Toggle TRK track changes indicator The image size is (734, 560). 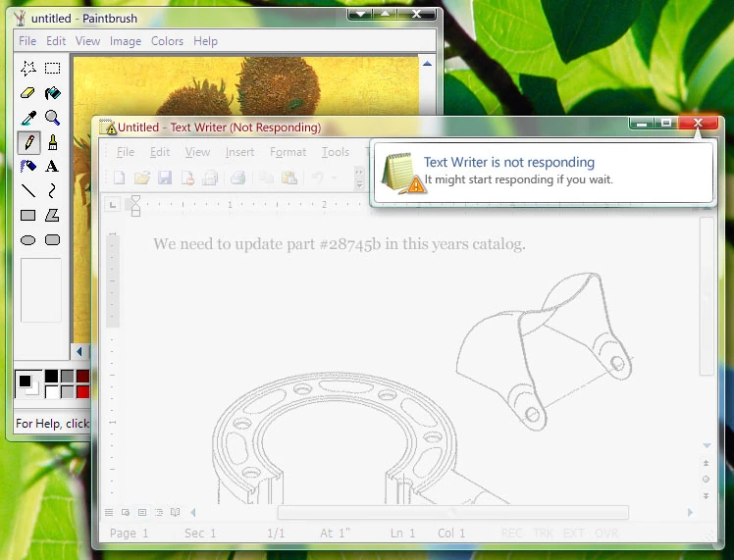point(544,533)
